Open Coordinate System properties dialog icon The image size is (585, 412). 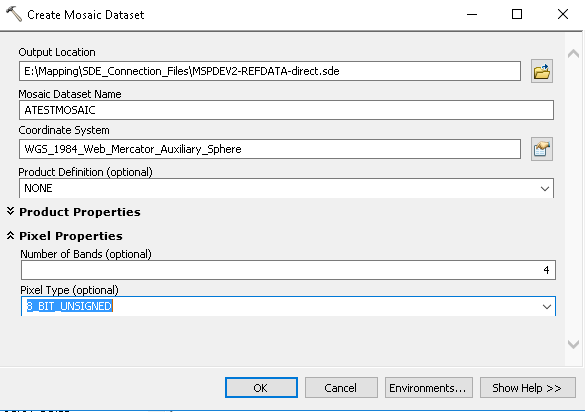coord(542,149)
